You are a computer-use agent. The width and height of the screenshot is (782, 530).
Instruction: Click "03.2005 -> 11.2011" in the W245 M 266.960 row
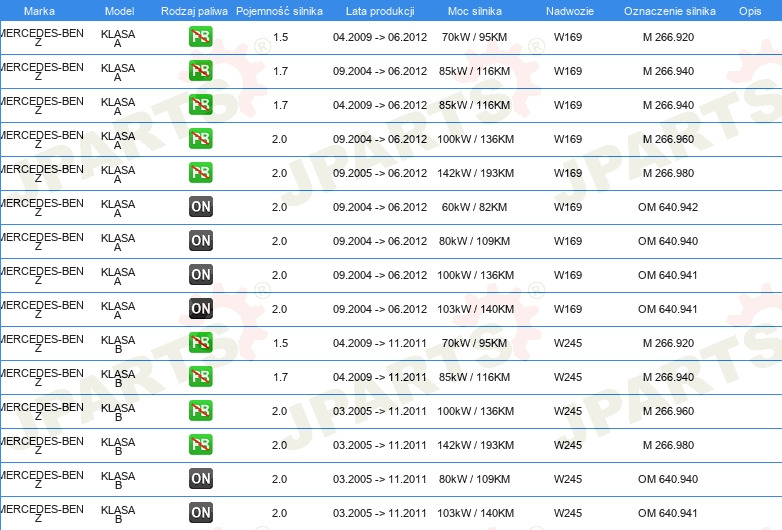click(x=380, y=411)
